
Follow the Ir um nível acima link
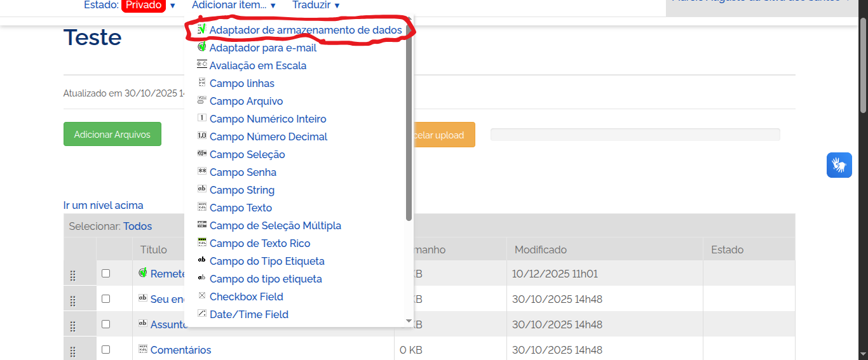click(104, 205)
